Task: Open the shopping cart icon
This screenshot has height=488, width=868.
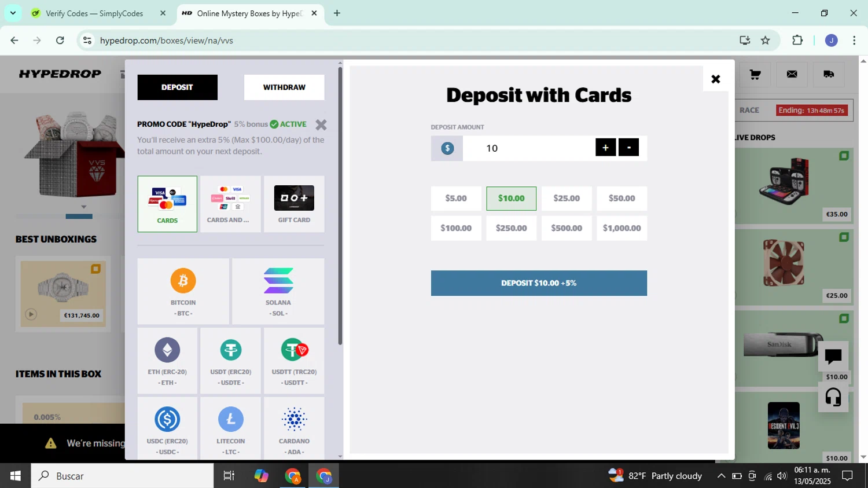Action: click(x=755, y=74)
